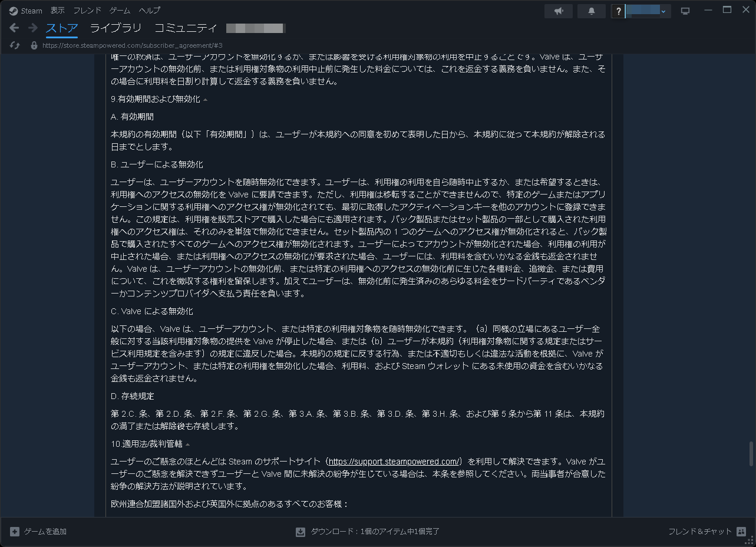Switch to the ライブラリ tab
Screen dimensions: 756x547
115,27
